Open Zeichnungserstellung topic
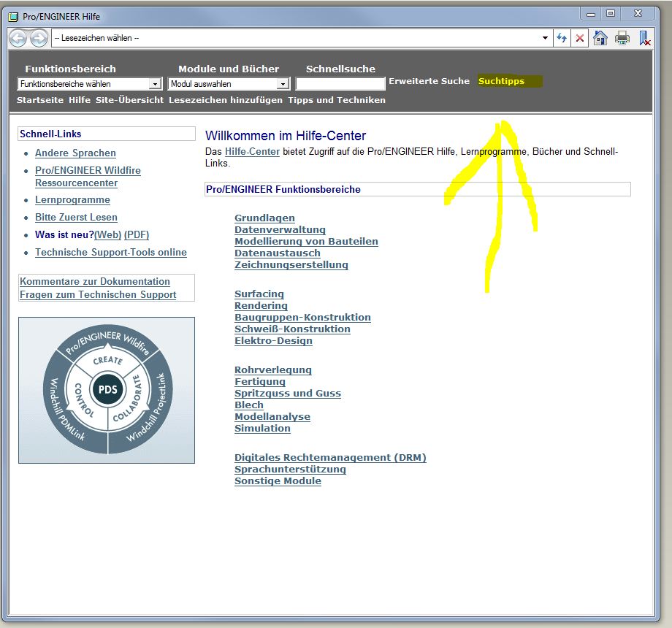Viewport: 672px width, 628px height. 291,265
